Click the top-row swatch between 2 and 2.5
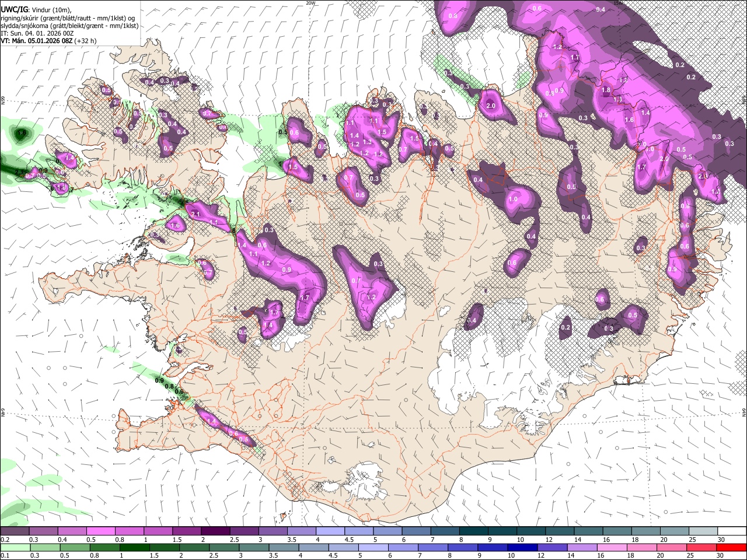 click(x=215, y=531)
